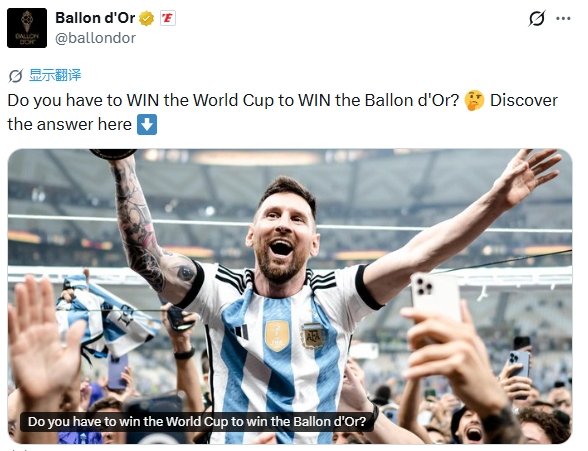The width and height of the screenshot is (588, 451).
Task: Click the AFA crest on the jersey
Action: point(312,336)
